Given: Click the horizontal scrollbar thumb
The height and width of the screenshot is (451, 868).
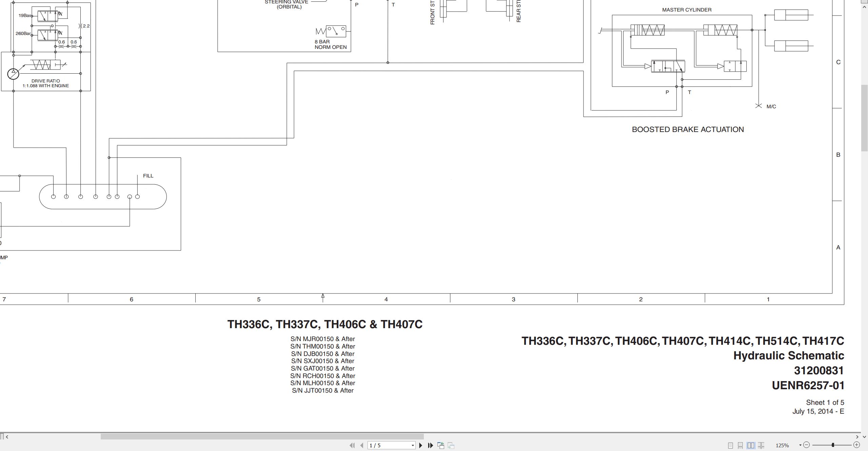Looking at the screenshot, I should (x=262, y=437).
